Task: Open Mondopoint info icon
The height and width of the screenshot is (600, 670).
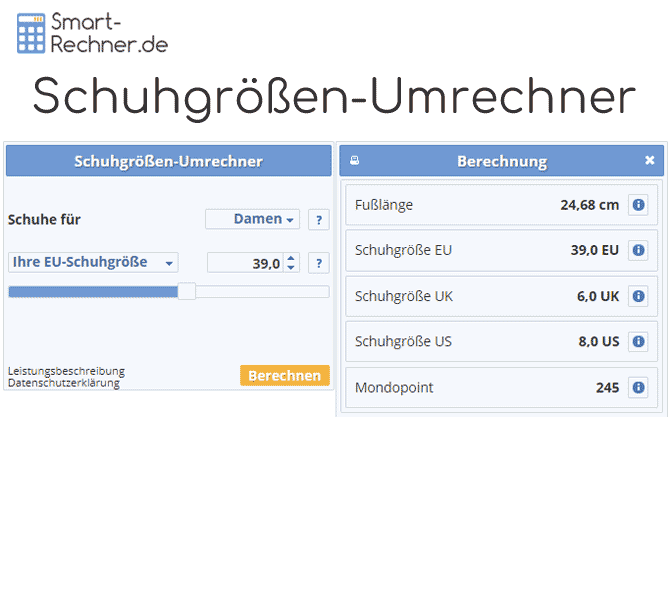Action: (x=638, y=387)
